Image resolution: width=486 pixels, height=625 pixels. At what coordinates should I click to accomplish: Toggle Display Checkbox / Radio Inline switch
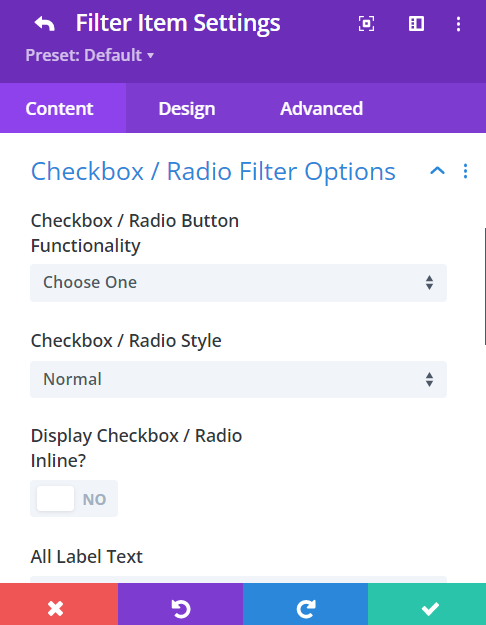[x=74, y=499]
